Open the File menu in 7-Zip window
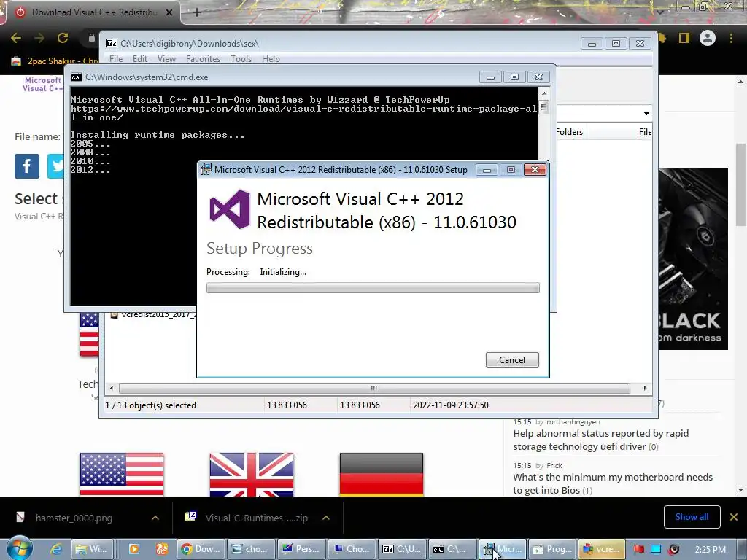This screenshot has width=747, height=560. coord(116,59)
